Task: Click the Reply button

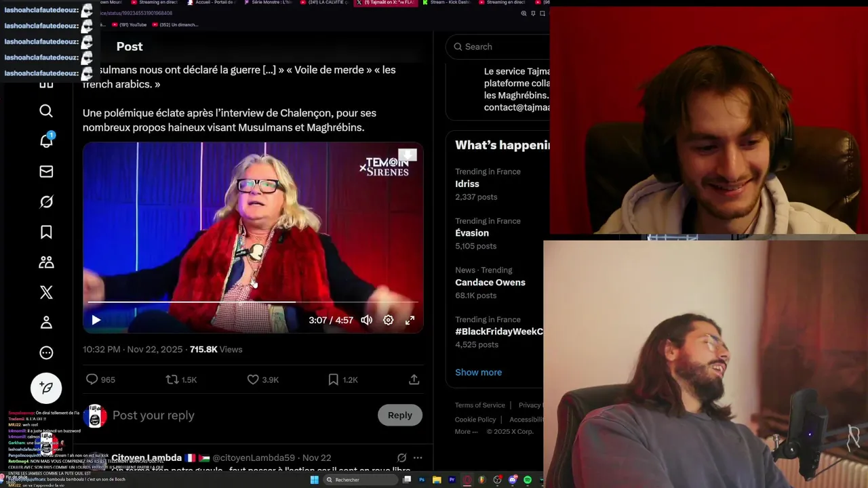Action: point(399,415)
